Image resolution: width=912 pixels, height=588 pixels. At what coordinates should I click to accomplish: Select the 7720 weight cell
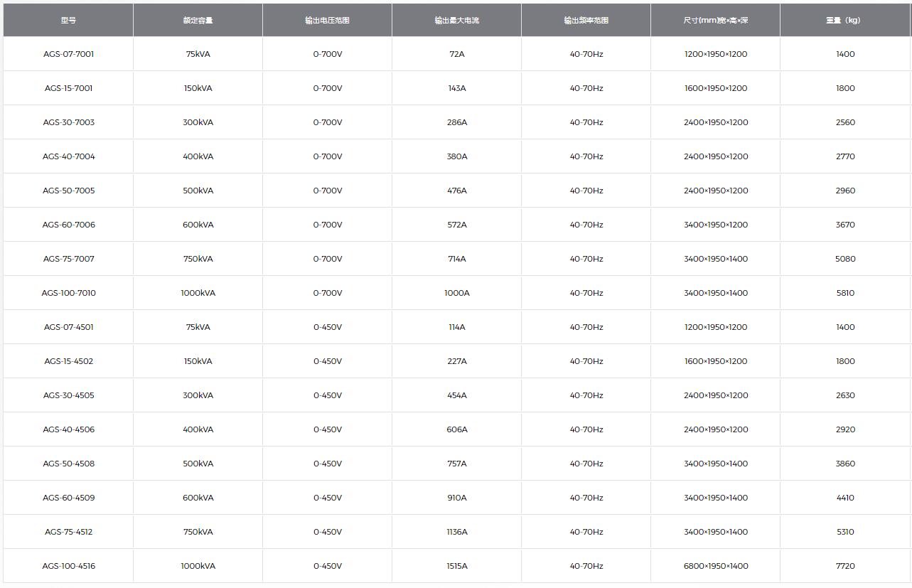(x=845, y=566)
